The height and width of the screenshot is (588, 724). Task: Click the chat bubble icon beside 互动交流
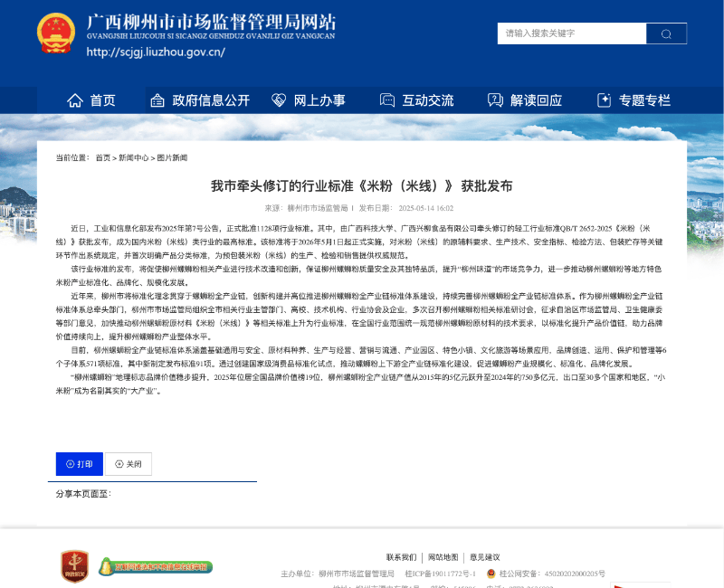coord(387,100)
